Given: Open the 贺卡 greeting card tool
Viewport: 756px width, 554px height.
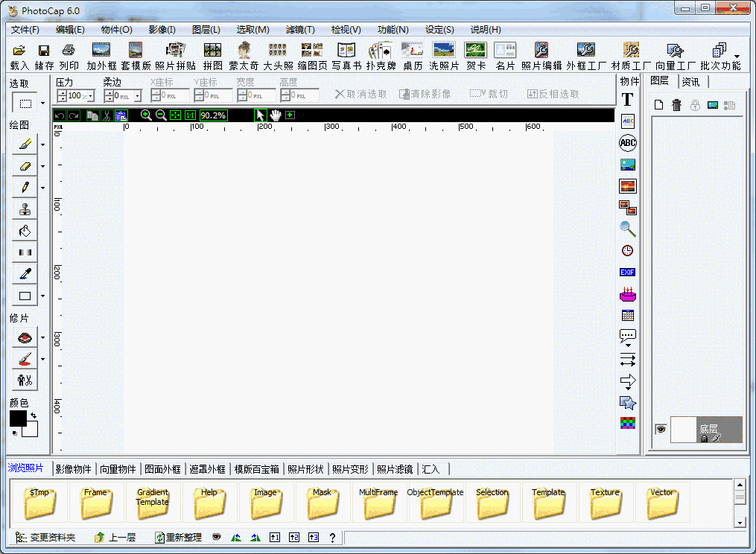Looking at the screenshot, I should pyautogui.click(x=475, y=55).
